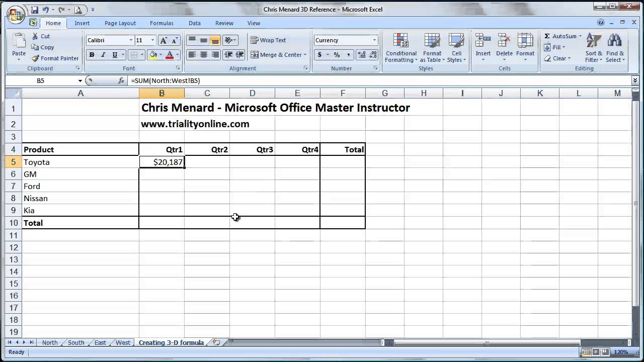
Task: Switch to the North sheet tab
Action: tap(50, 342)
